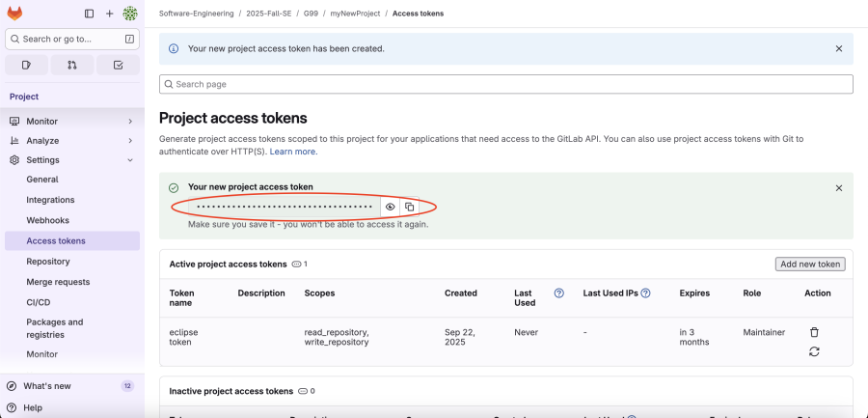Follow the Learn more link

tap(292, 152)
